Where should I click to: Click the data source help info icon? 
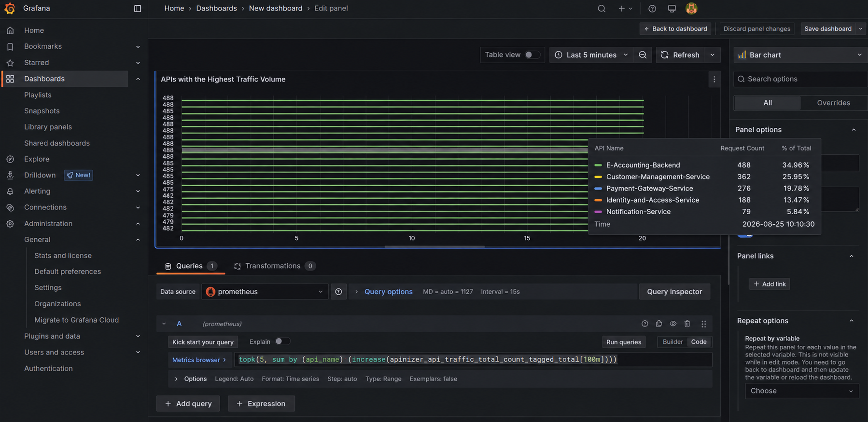click(338, 292)
